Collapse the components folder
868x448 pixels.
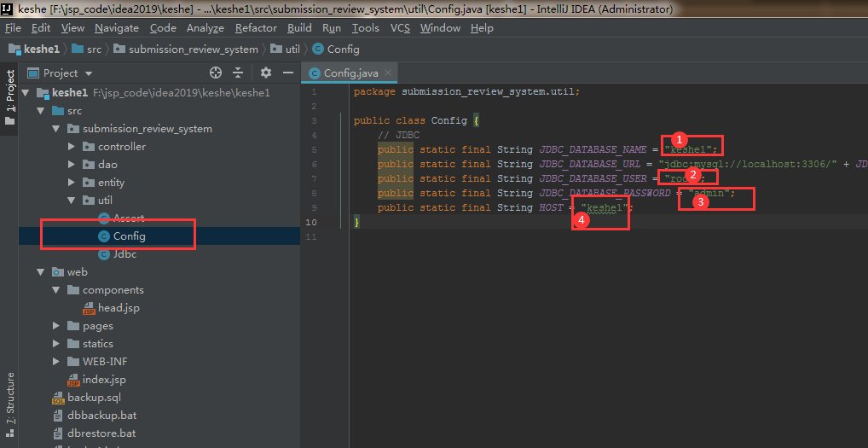[55, 289]
